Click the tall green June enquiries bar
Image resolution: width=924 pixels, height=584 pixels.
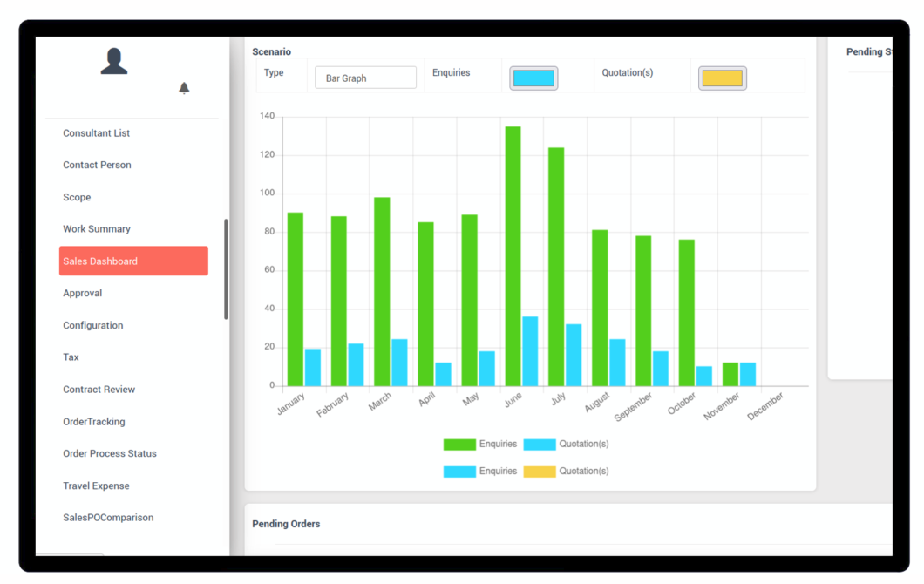click(x=513, y=256)
